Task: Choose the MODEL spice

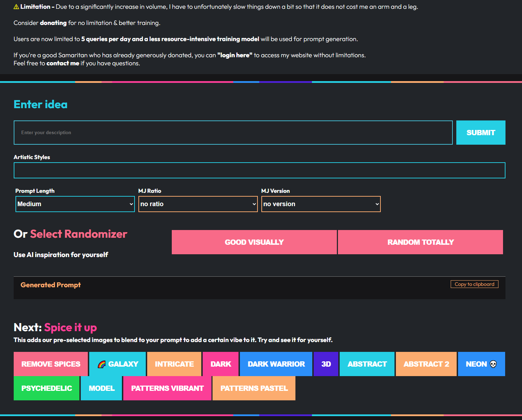Action: pos(102,388)
